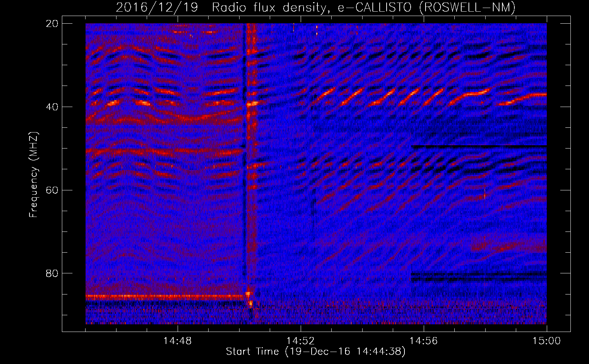Click the 15:00 time tick label
Image resolution: width=589 pixels, height=364 pixels.
(x=546, y=341)
